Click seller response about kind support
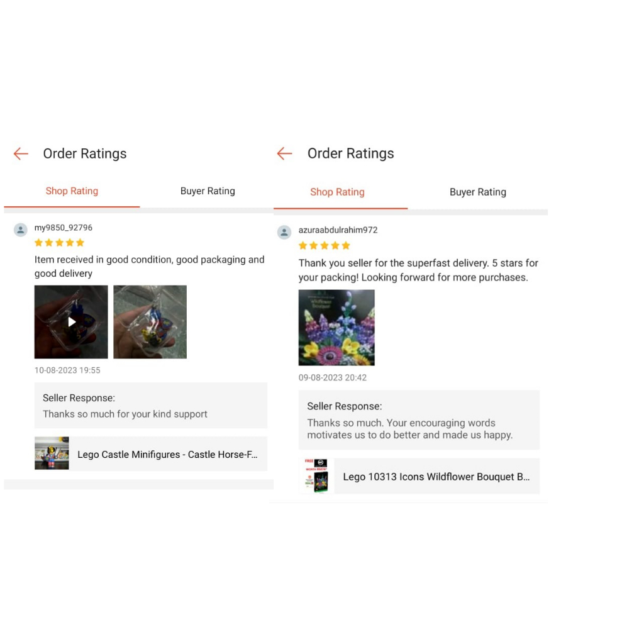 point(151,406)
